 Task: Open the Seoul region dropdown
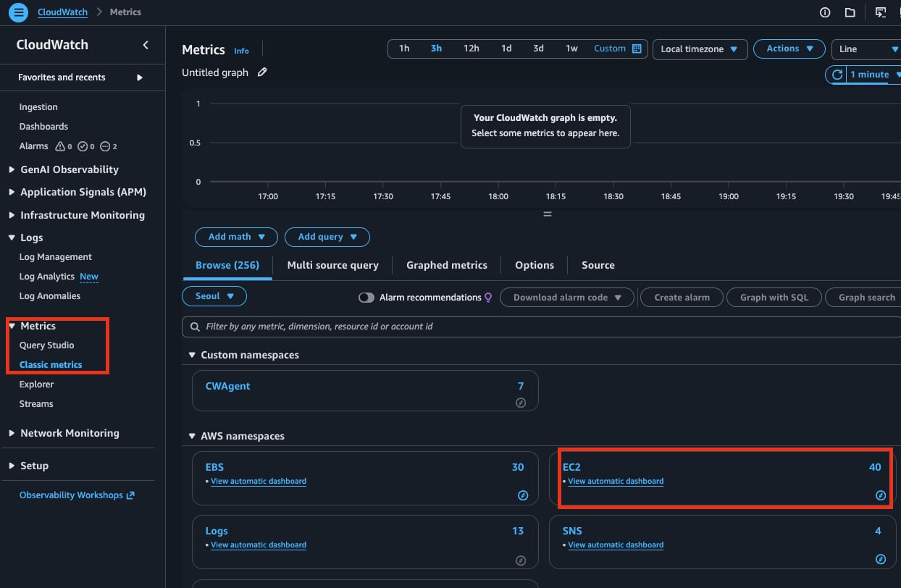(x=214, y=296)
